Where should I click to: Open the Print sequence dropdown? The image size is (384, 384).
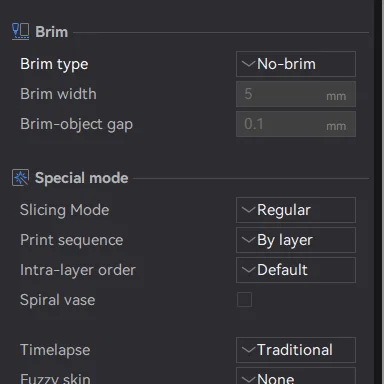[296, 240]
